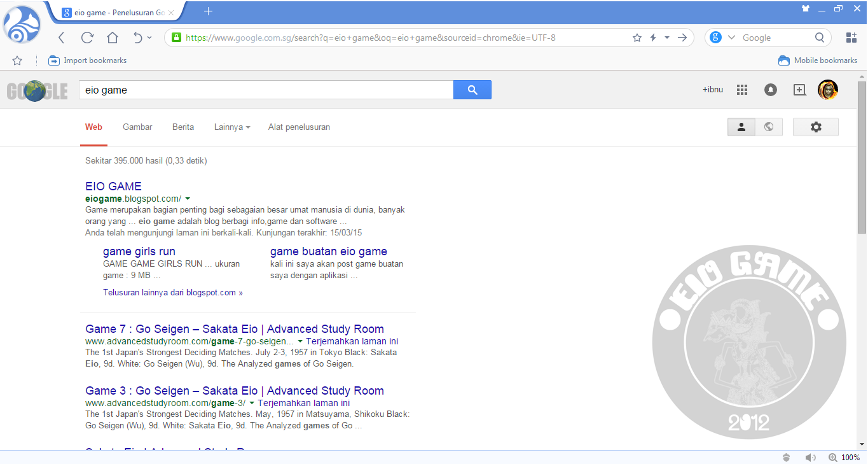Reload the current page
This screenshot has height=464, width=868.
click(87, 38)
